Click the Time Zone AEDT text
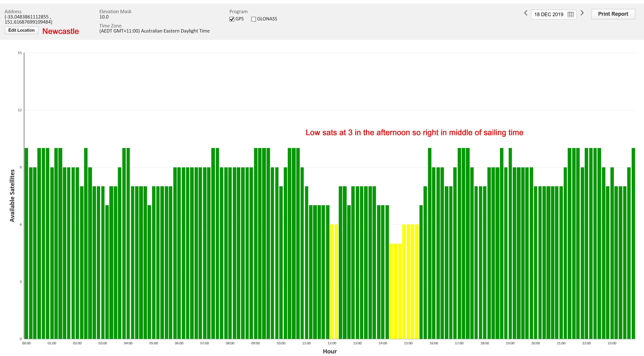The image size is (644, 356). pos(154,31)
